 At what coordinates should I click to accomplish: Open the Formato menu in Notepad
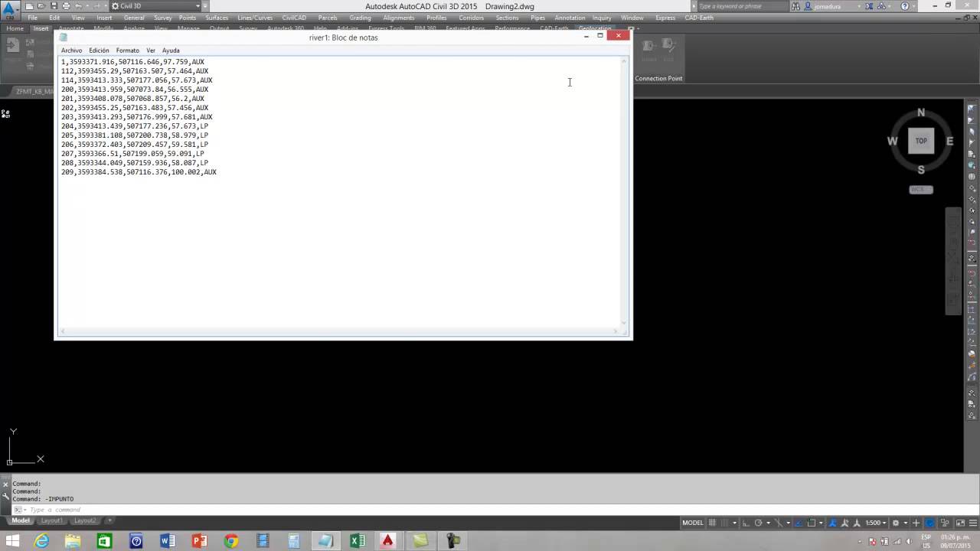(128, 51)
